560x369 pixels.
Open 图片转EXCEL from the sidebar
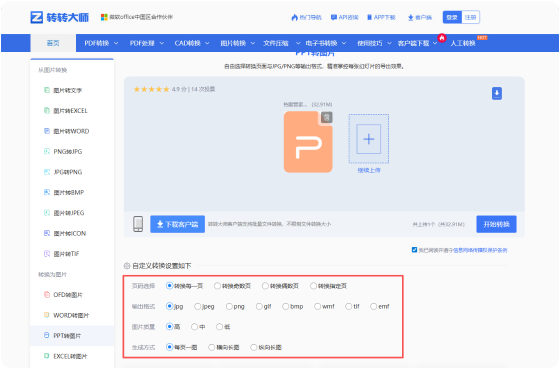[x=70, y=111]
